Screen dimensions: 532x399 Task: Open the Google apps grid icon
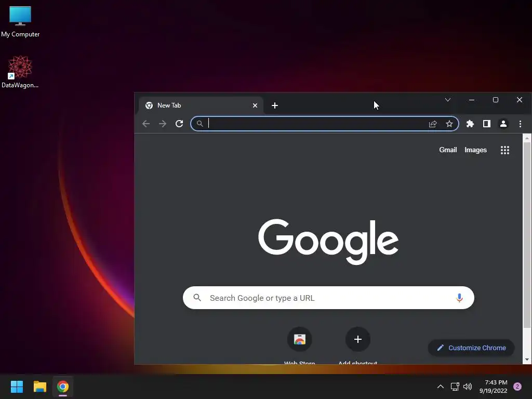click(x=505, y=150)
